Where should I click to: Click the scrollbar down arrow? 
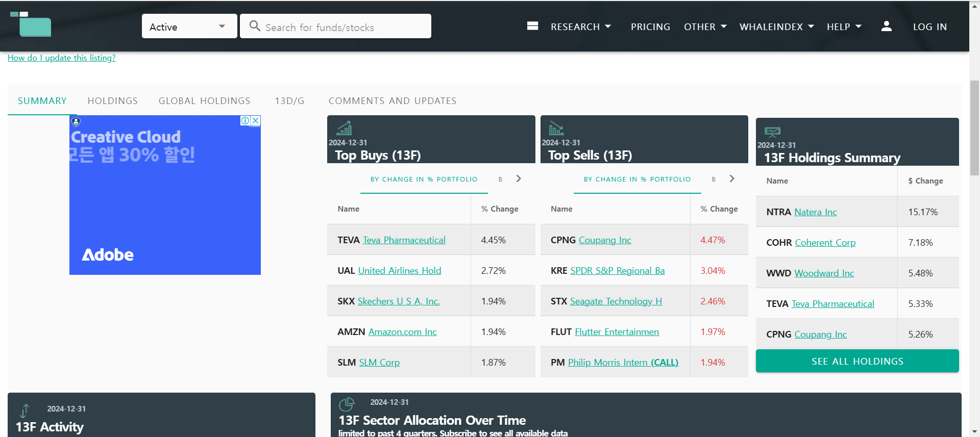pos(974,432)
